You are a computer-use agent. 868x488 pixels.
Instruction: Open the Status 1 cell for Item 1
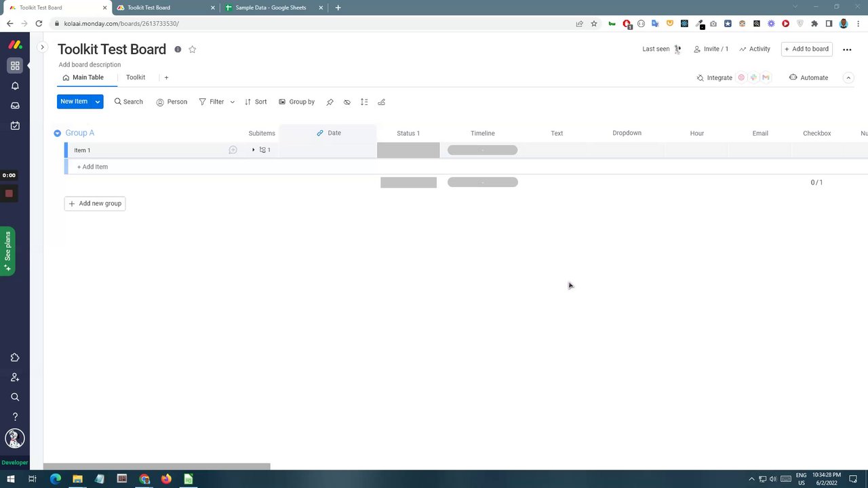point(408,150)
